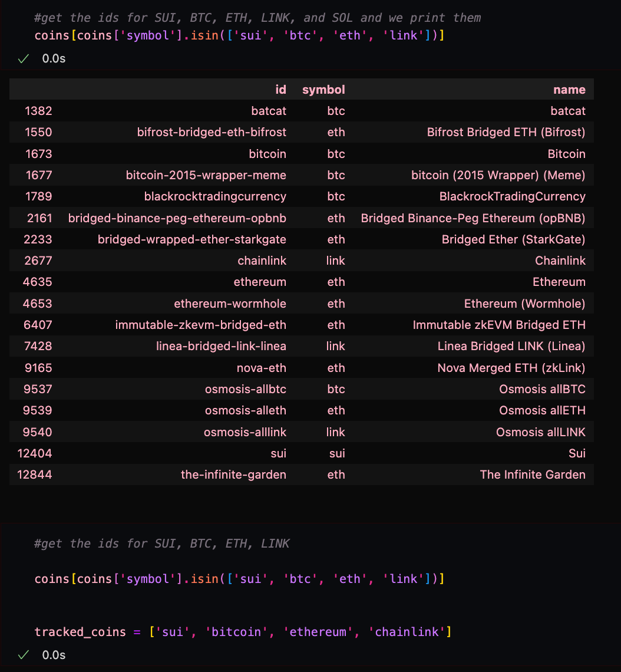Click the 'Osmosis allLINK' name cell

tap(540, 432)
